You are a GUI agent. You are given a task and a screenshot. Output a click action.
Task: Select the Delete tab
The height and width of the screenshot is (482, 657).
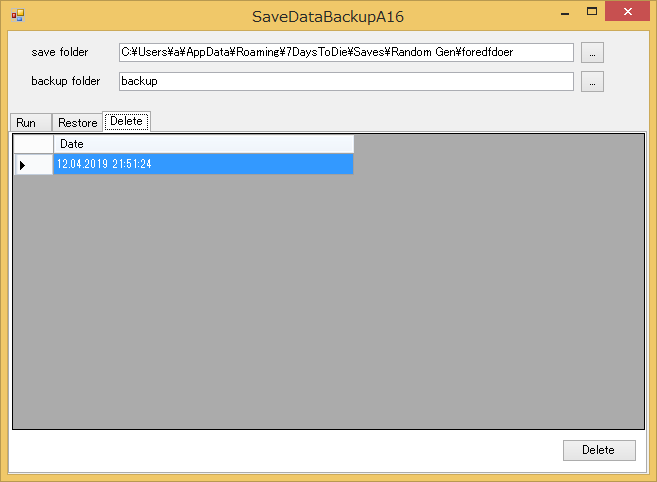[x=126, y=121]
